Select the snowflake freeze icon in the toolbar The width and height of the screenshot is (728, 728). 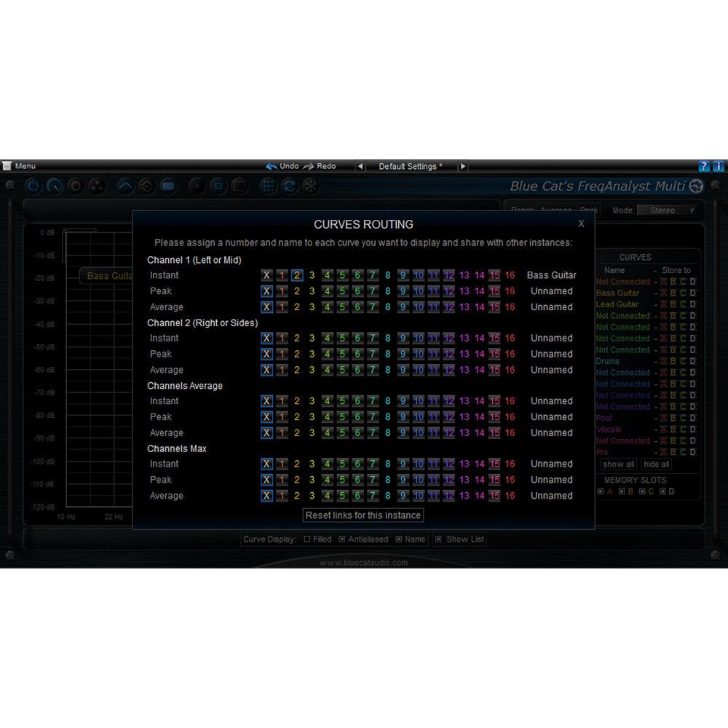tap(310, 186)
